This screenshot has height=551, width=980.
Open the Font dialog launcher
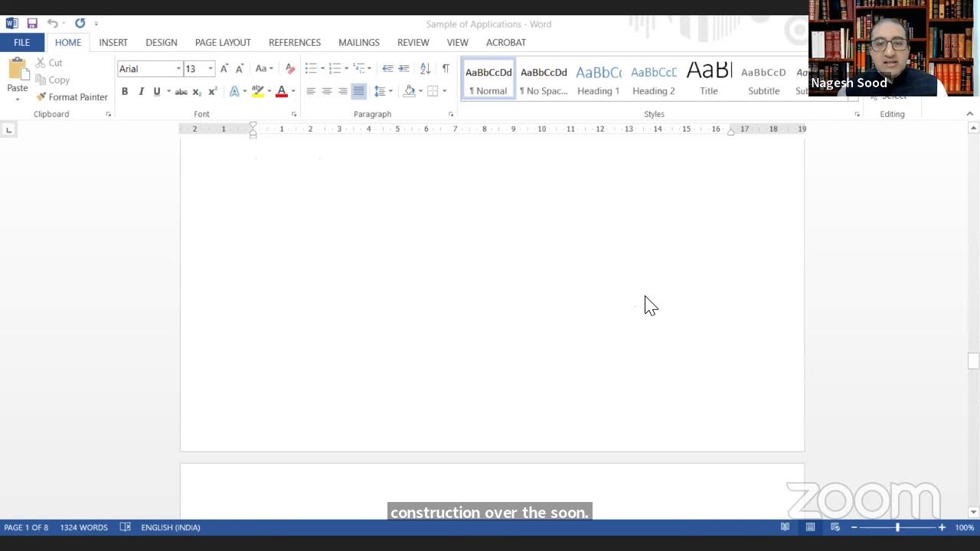point(294,114)
